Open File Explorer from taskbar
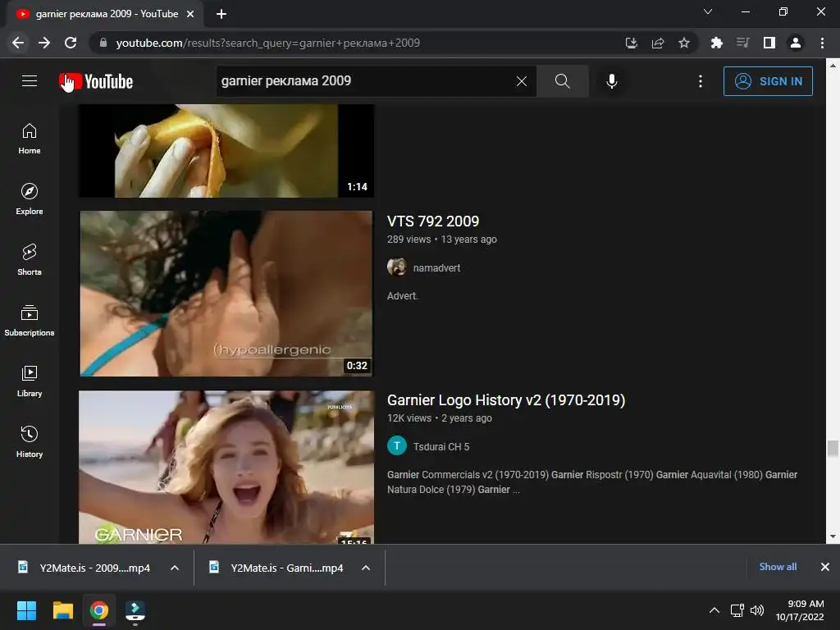This screenshot has height=630, width=840. pyautogui.click(x=62, y=610)
